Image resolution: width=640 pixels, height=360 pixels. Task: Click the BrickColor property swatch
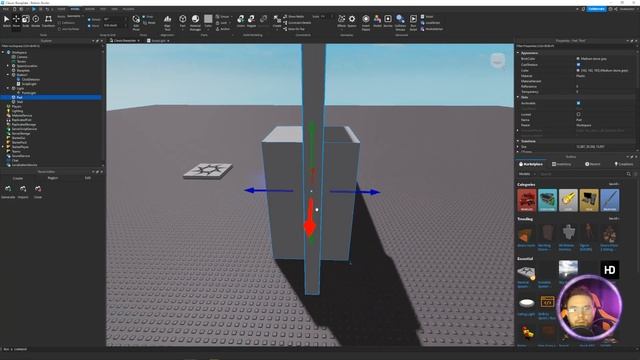578,59
